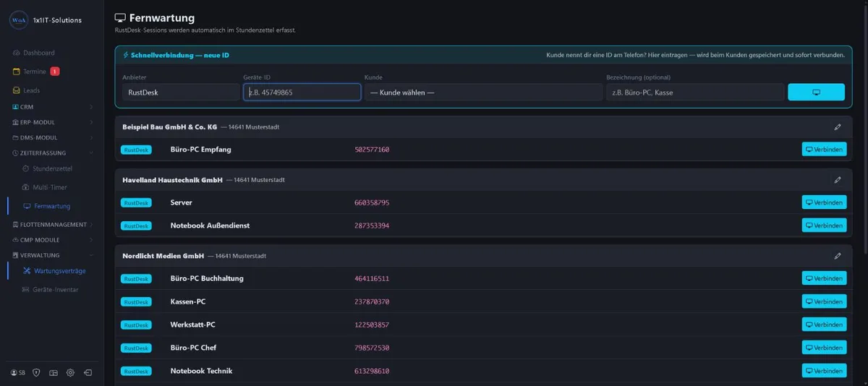
Task: Expand the ERP-MODUL section
Action: [51, 122]
